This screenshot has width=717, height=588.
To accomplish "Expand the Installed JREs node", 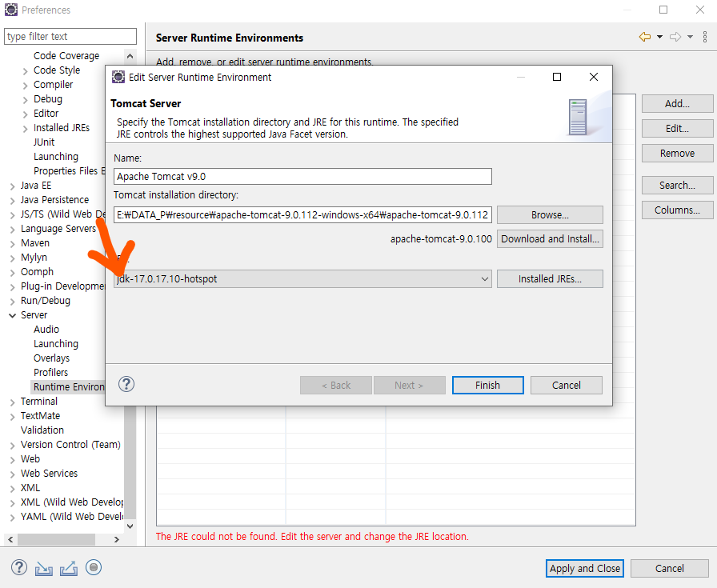I will (25, 129).
